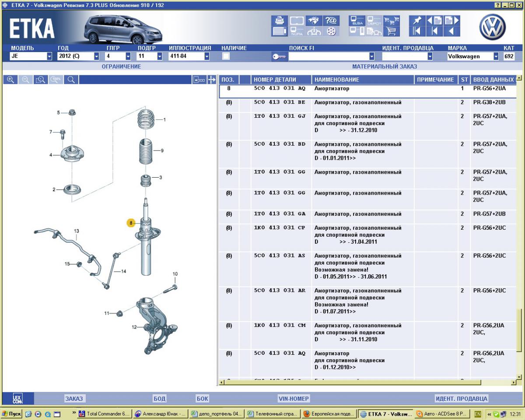The height and width of the screenshot is (420, 525).
Task: Reset illustration zoom to 100%
Action: [x=56, y=79]
